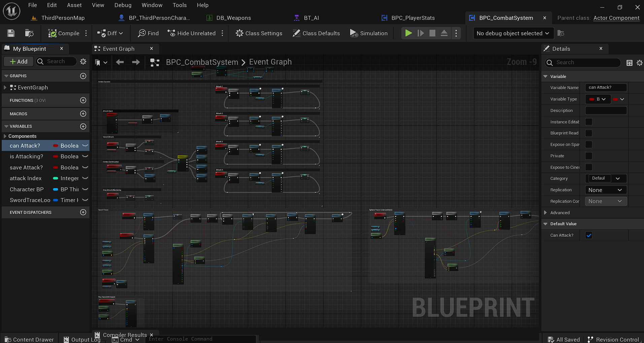Browse to asset in Content Browser icon
This screenshot has width=644, height=343.
tap(29, 33)
